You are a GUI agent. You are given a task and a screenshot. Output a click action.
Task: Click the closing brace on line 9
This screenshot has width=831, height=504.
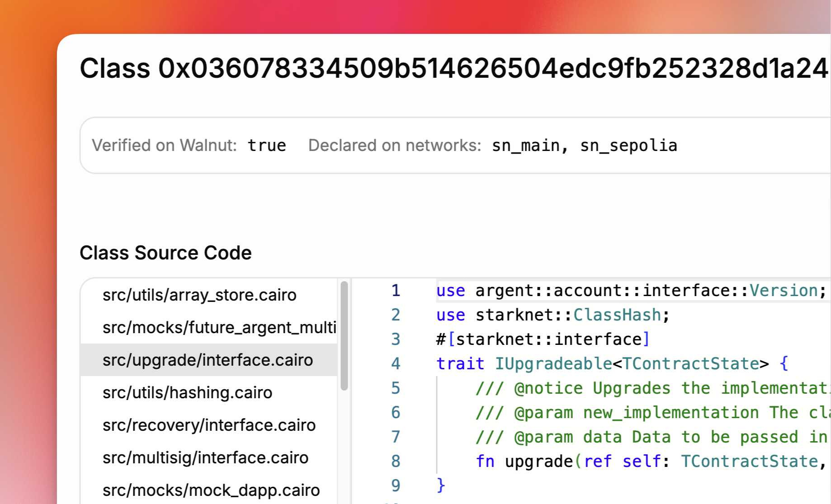(441, 486)
